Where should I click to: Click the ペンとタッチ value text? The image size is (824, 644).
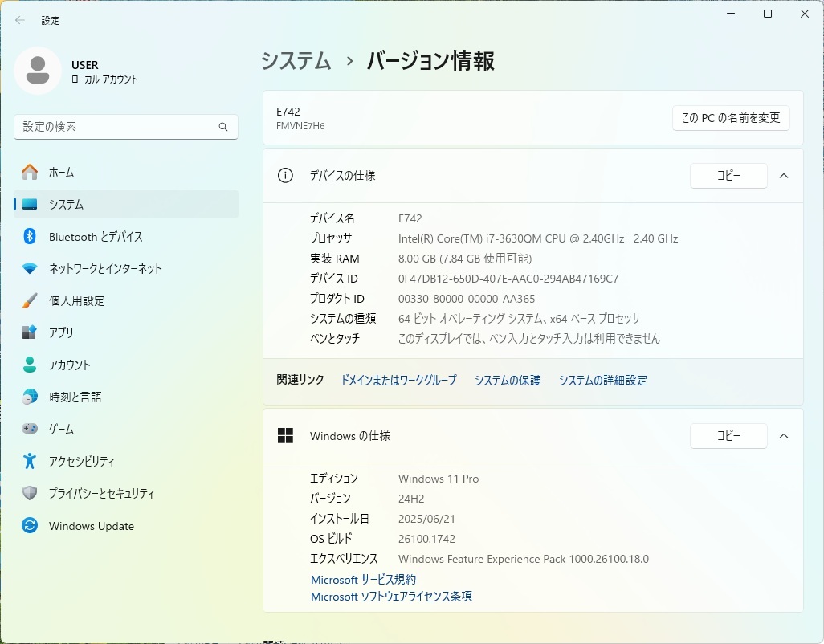point(529,338)
